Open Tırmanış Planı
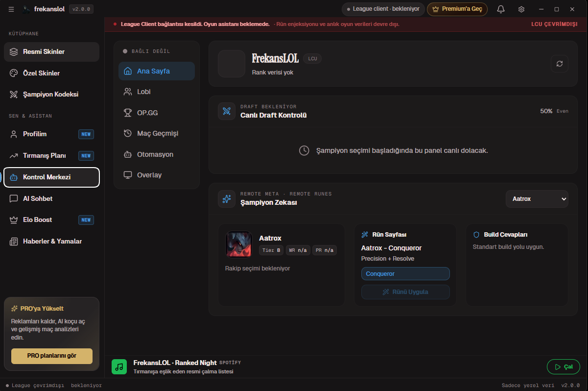588x391 pixels. point(51,155)
